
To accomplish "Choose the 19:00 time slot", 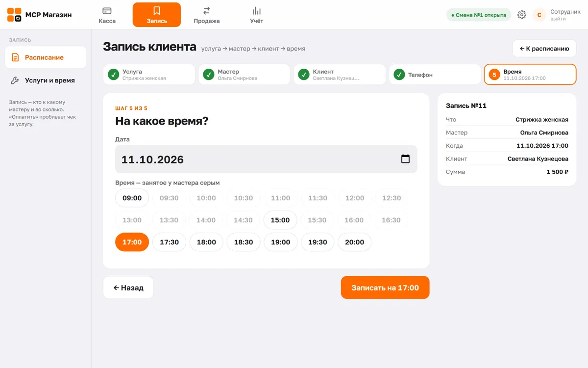I will tap(280, 242).
